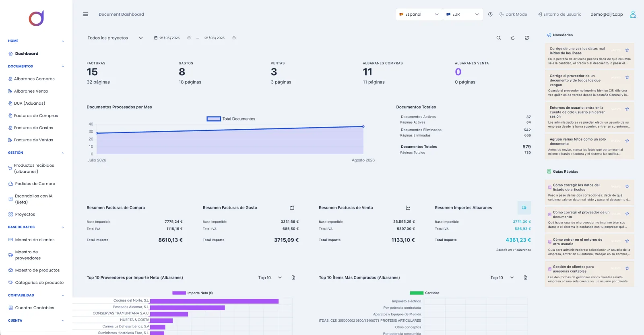Star 'Entornos de usuario' news item
The width and height of the screenshot is (644, 335).
(x=627, y=109)
